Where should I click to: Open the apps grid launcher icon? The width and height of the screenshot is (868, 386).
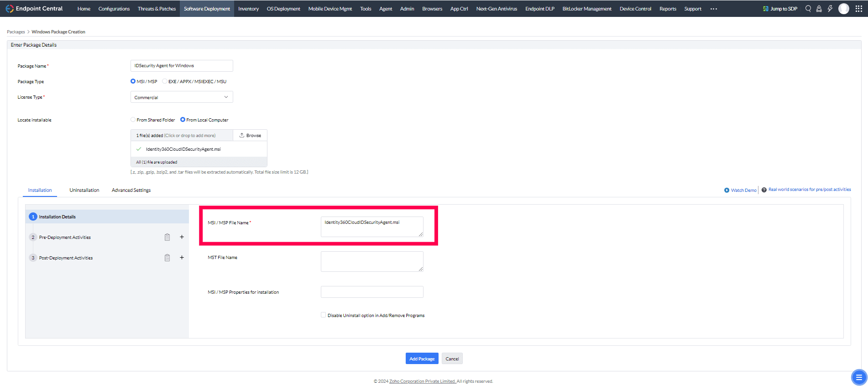859,9
